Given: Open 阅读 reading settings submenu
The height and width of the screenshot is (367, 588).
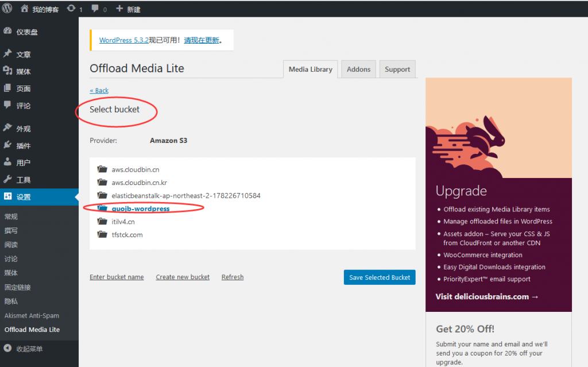Looking at the screenshot, I should (11, 245).
